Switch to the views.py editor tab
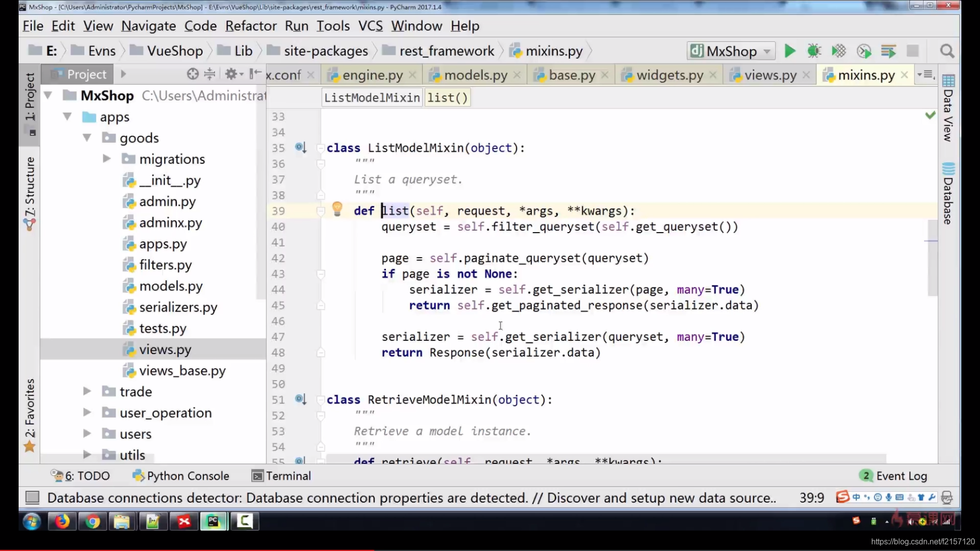Image resolution: width=980 pixels, height=551 pixels. (770, 75)
